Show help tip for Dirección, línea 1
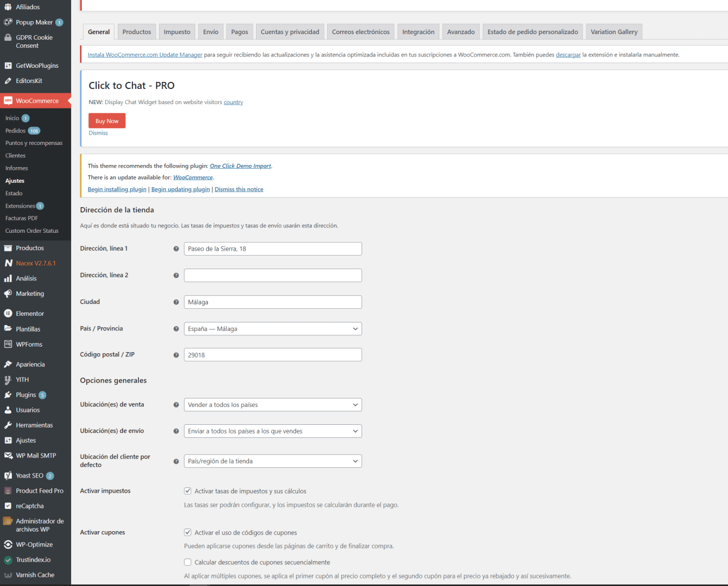Image resolution: width=728 pixels, height=586 pixels. point(176,249)
